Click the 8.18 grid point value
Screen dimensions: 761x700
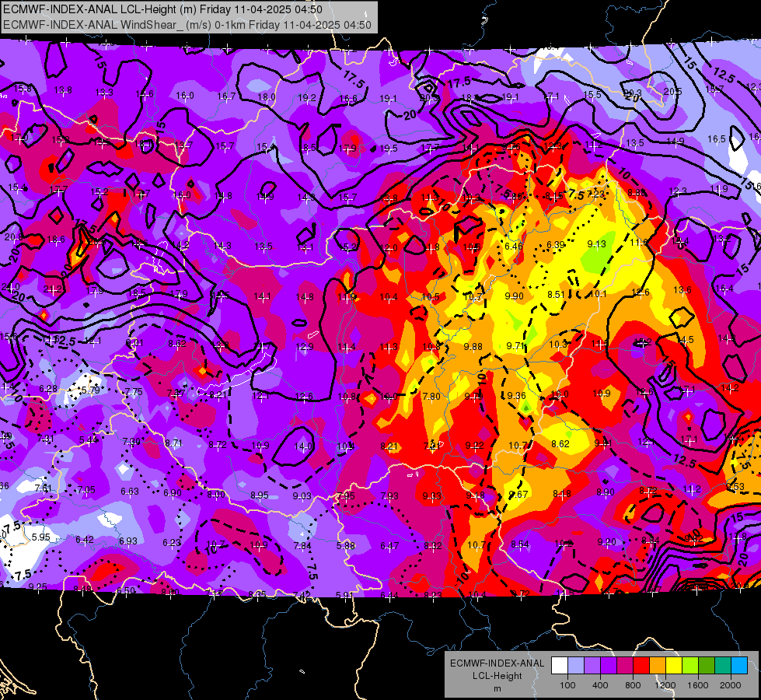click(562, 494)
